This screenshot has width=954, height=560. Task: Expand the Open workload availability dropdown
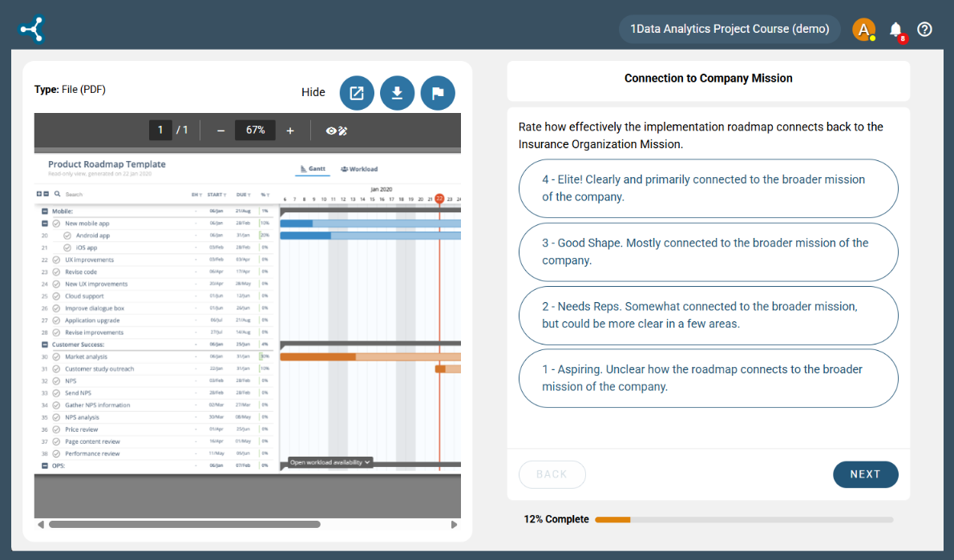point(330,462)
